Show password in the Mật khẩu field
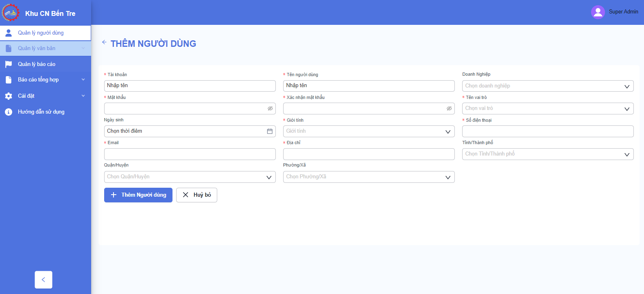 (x=270, y=108)
